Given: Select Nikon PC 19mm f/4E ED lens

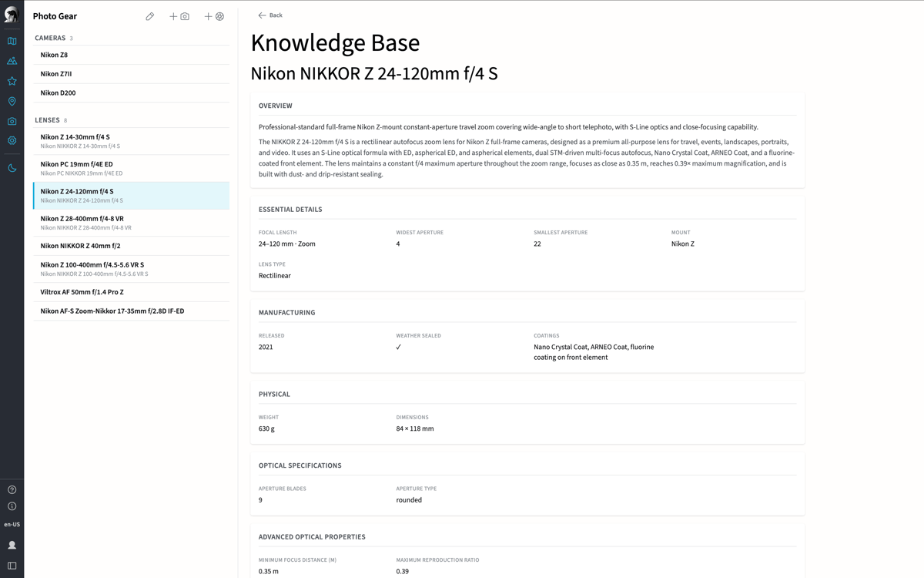Looking at the screenshot, I should [131, 168].
